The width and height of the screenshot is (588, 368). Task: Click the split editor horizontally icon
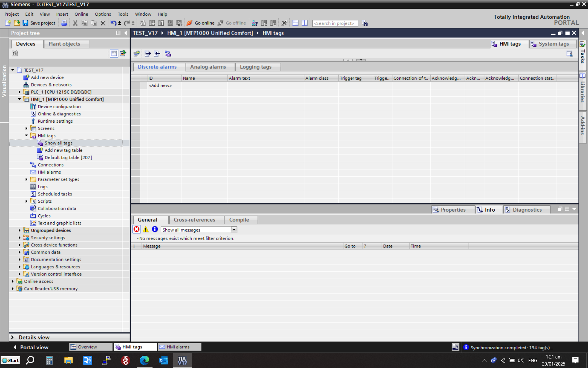[x=295, y=23]
